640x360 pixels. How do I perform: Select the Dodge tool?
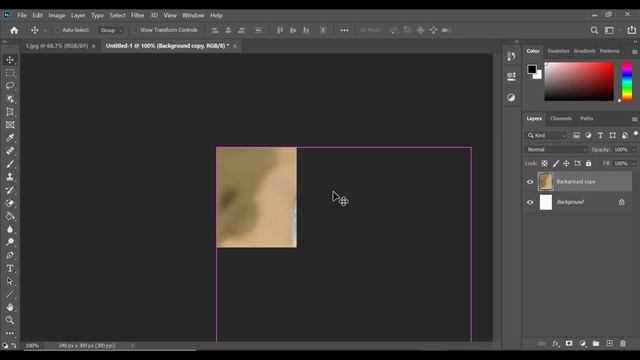coord(10,242)
